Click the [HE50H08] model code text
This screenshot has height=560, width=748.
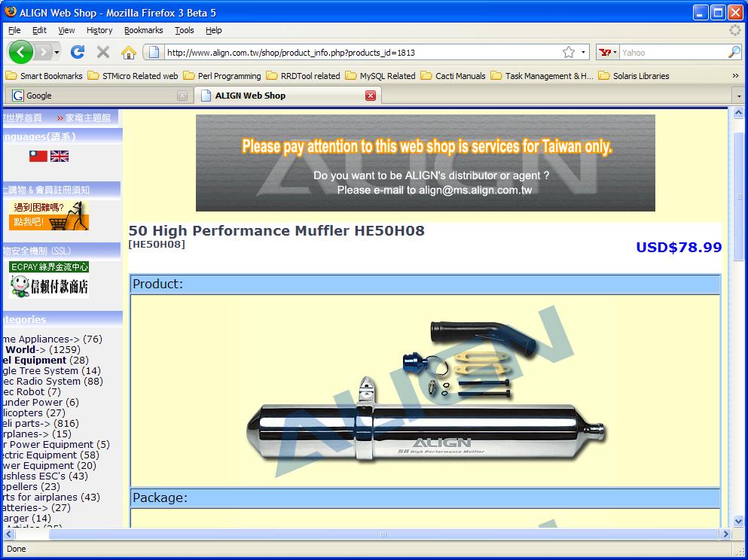click(x=157, y=245)
